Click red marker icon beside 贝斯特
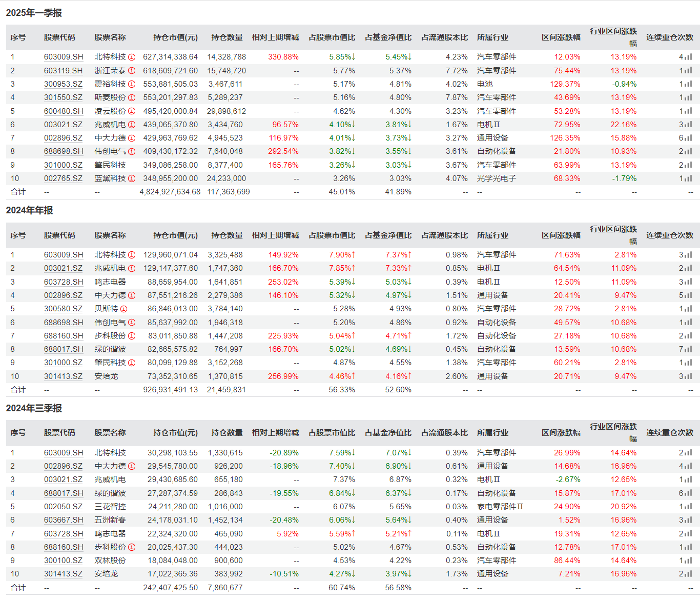 [x=124, y=309]
